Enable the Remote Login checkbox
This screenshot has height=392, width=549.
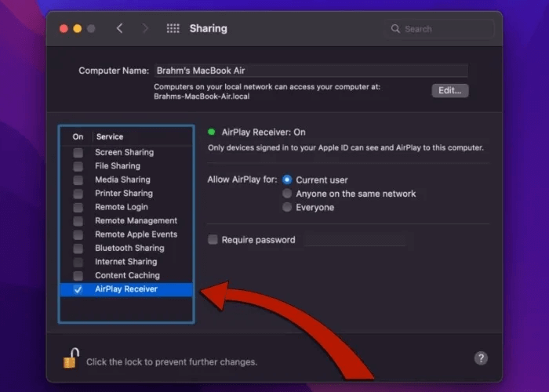click(78, 207)
